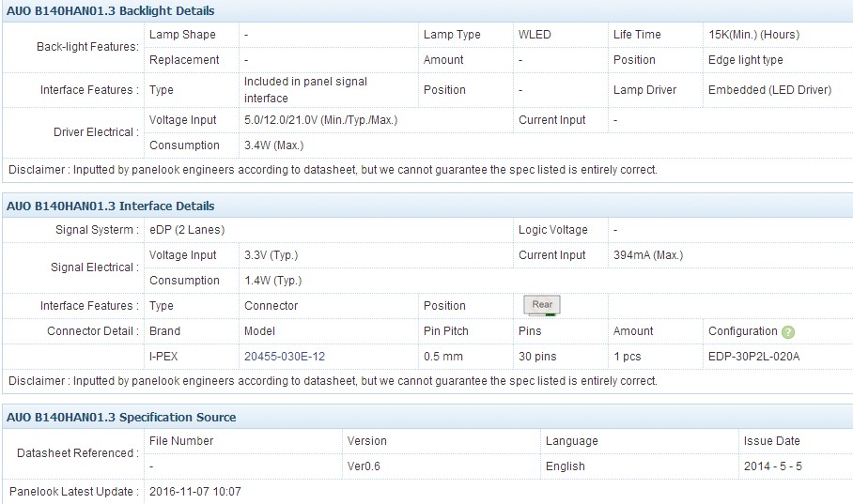Open the 20455-030E-12 connector model link
This screenshot has height=504, width=853.
coord(285,357)
